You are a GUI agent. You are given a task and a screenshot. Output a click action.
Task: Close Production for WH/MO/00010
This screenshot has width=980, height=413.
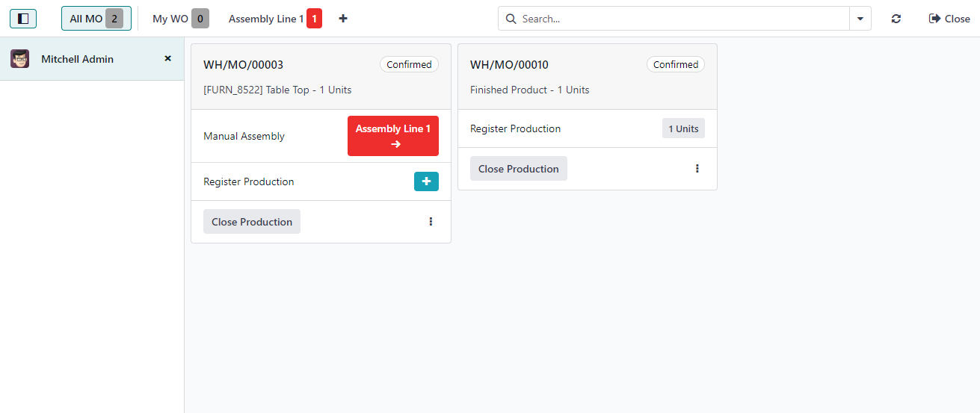518,169
